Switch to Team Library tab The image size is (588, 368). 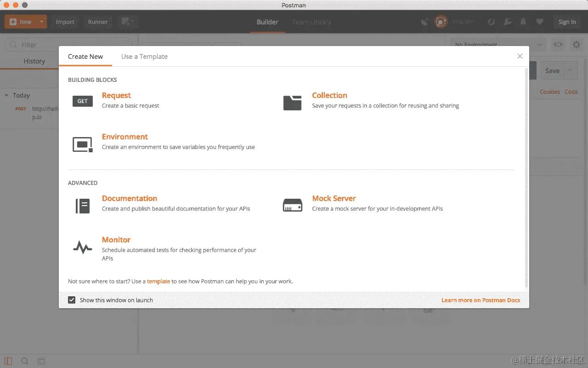[311, 22]
